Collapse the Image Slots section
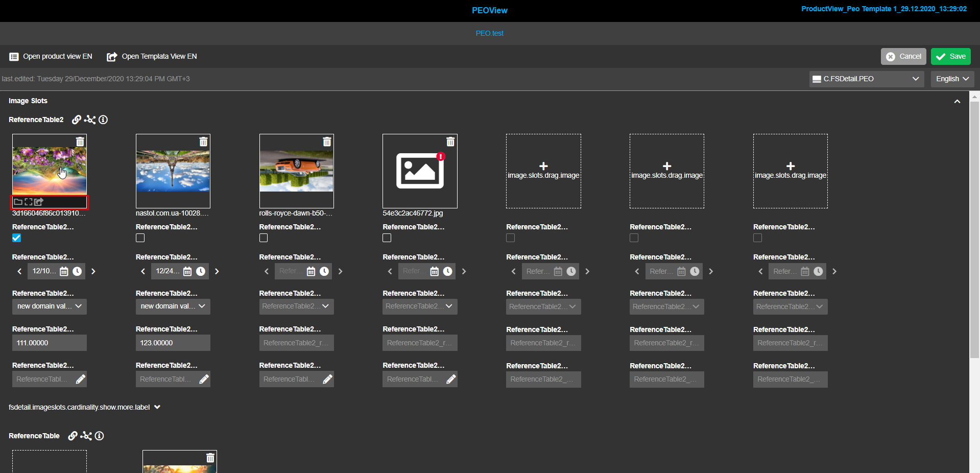980x473 pixels. point(957,101)
